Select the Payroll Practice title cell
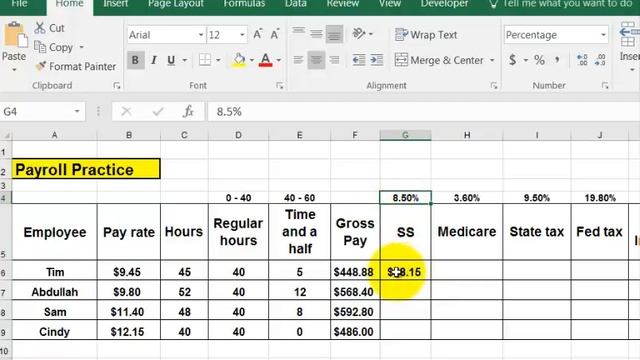Image resolution: width=640 pixels, height=360 pixels. point(86,169)
